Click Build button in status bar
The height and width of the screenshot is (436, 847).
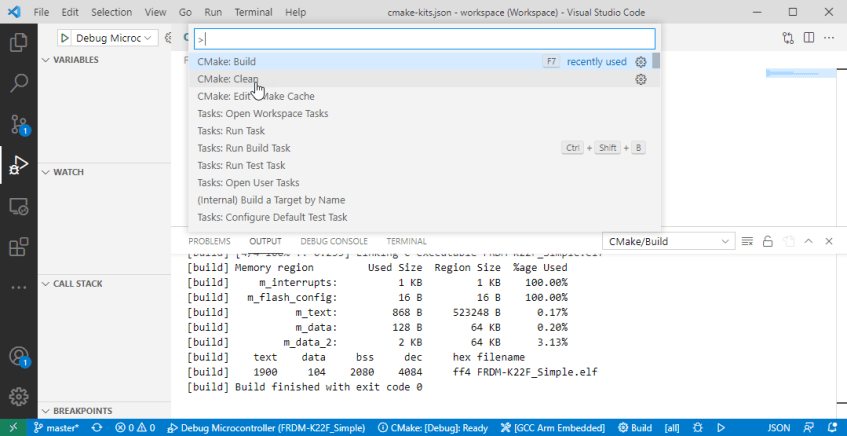click(x=635, y=428)
